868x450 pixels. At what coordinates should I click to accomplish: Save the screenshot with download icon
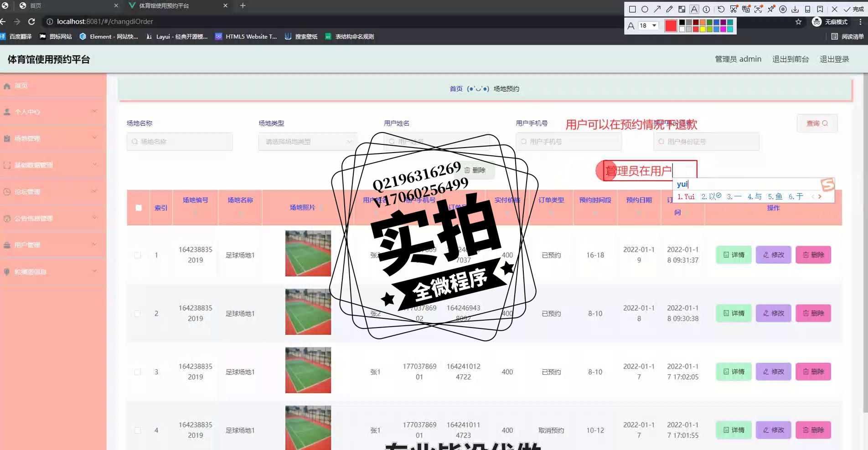[795, 9]
